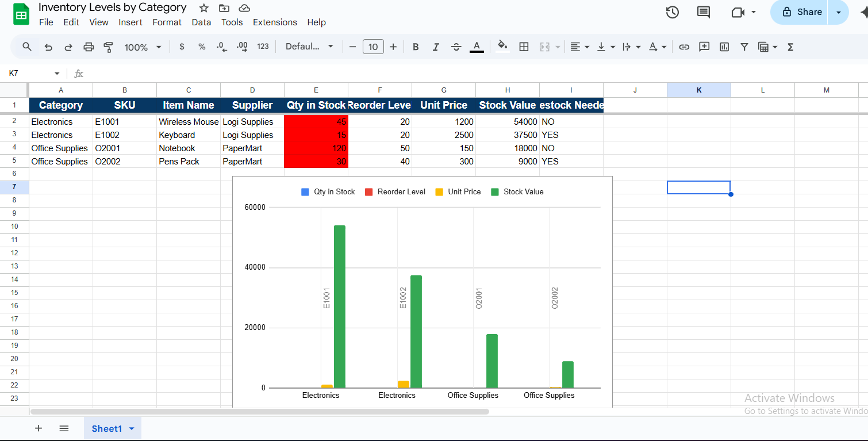Open the Sheet1 tab menu
Image resolution: width=868 pixels, height=441 pixels.
131,428
